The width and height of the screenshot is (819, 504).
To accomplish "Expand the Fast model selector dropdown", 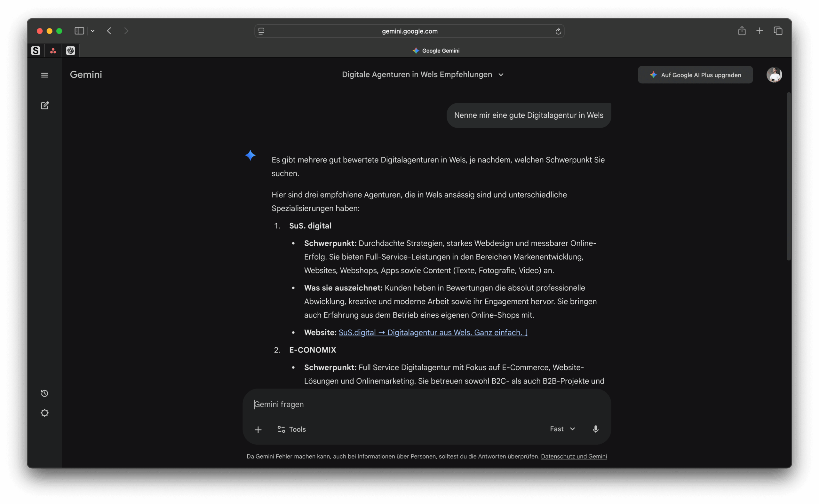I will [562, 429].
